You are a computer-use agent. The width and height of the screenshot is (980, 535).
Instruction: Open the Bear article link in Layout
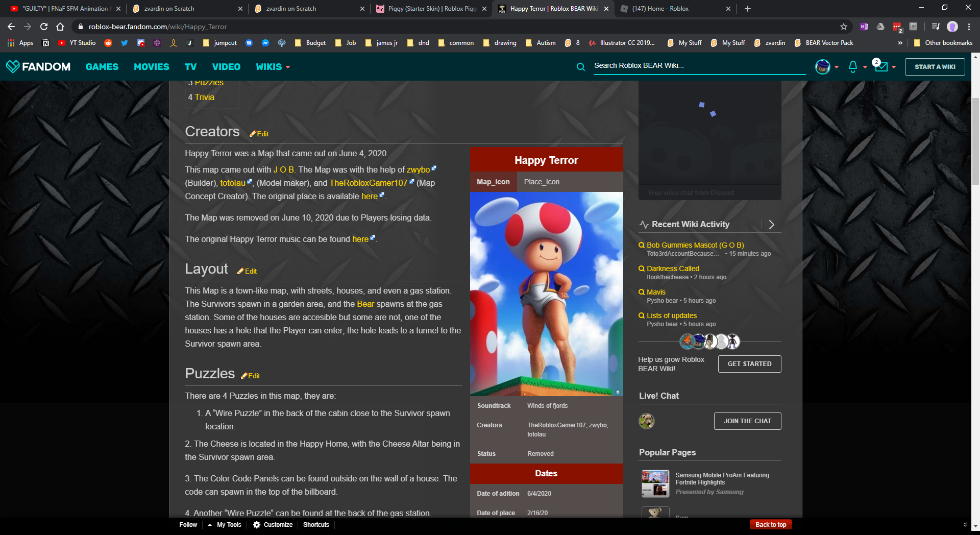pyautogui.click(x=365, y=304)
